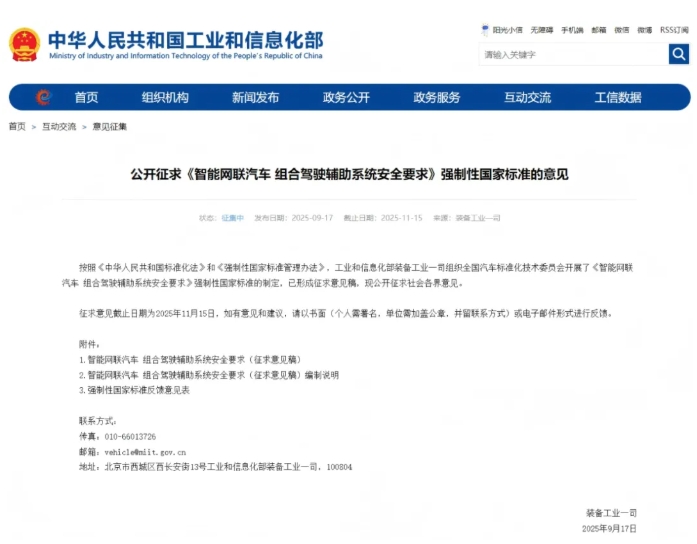This screenshot has width=697, height=544.
Task: Click the 阳光小信 mascot icon
Action: [485, 30]
